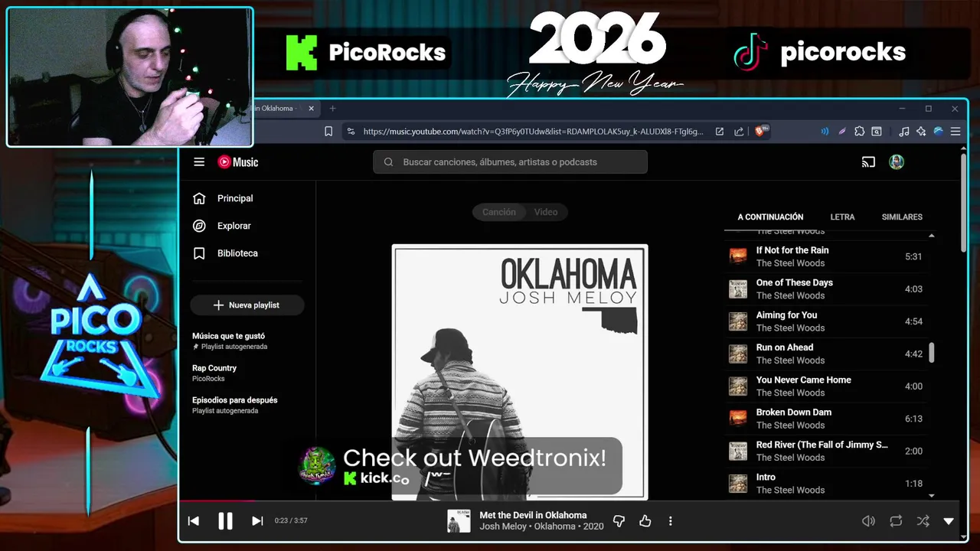Play the Intro track in queue

[x=825, y=483]
